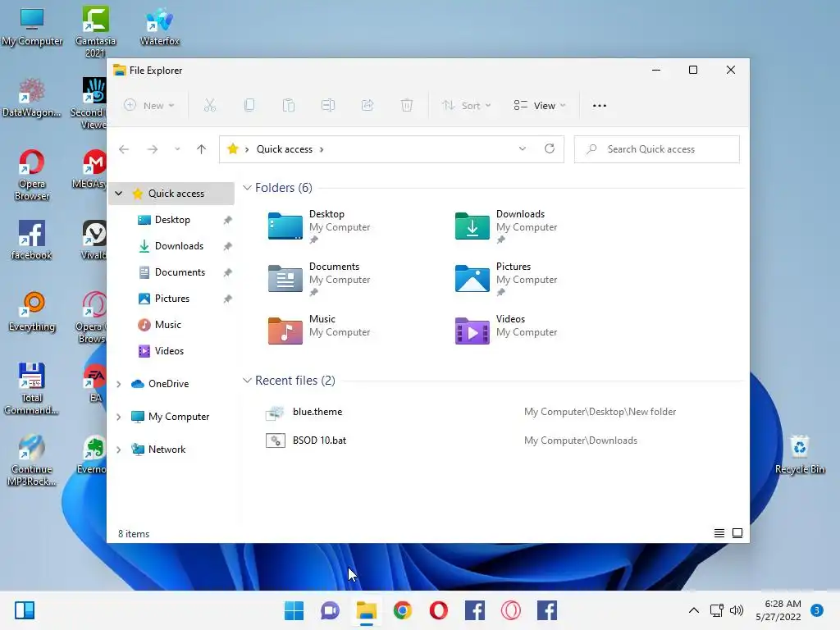Collapse the Quick access tree node
The image size is (840, 630).
point(119,194)
